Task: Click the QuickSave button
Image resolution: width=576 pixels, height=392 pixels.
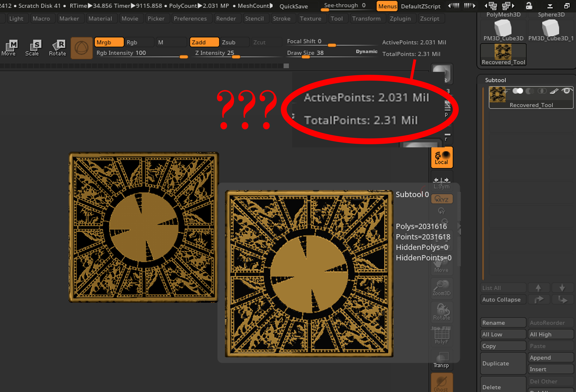Action: [294, 6]
